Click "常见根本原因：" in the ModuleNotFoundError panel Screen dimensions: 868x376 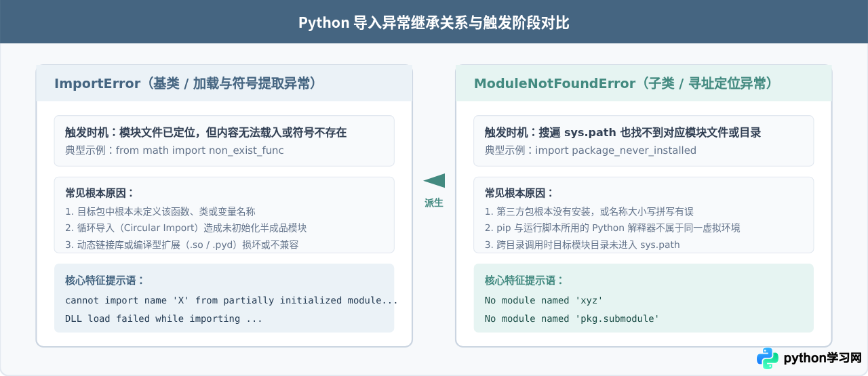click(519, 193)
